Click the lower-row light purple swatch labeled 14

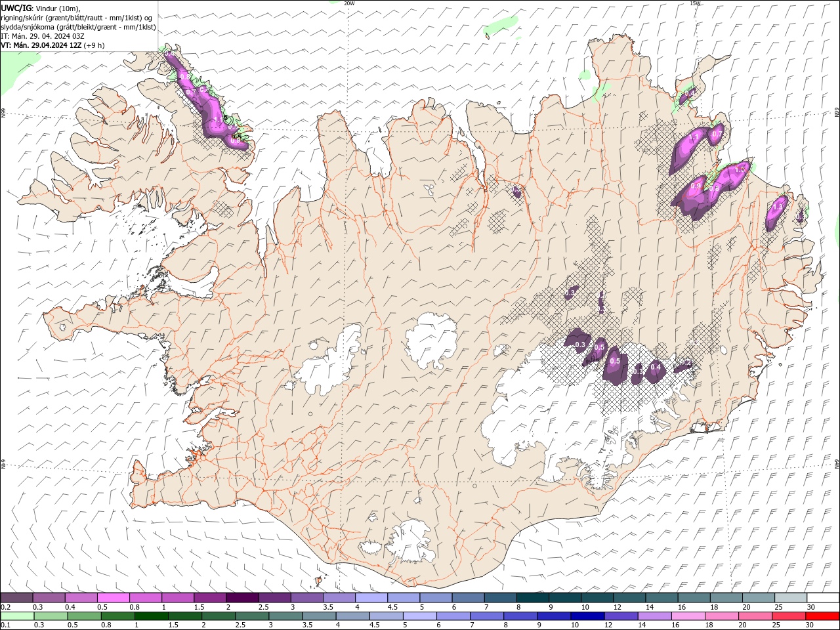point(654,616)
